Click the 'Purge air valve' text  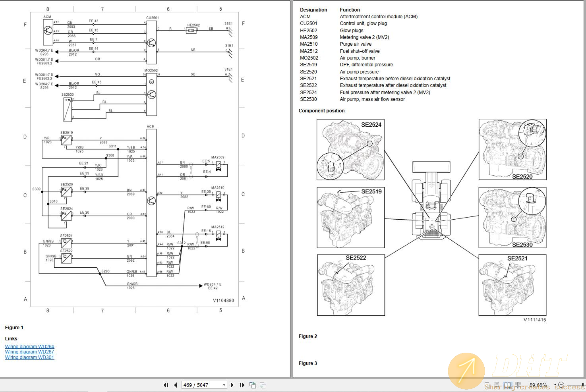tap(356, 44)
